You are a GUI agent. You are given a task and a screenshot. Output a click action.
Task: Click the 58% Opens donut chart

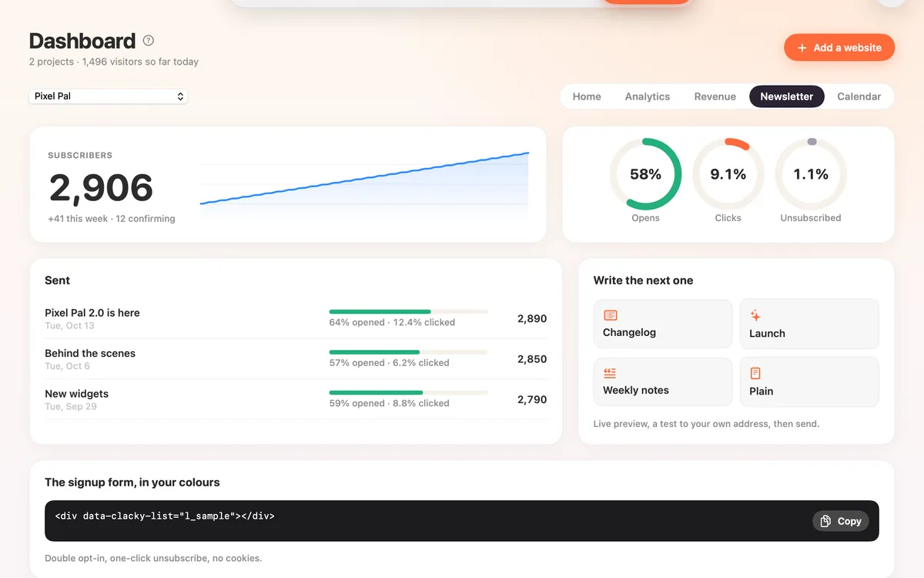[x=645, y=174]
